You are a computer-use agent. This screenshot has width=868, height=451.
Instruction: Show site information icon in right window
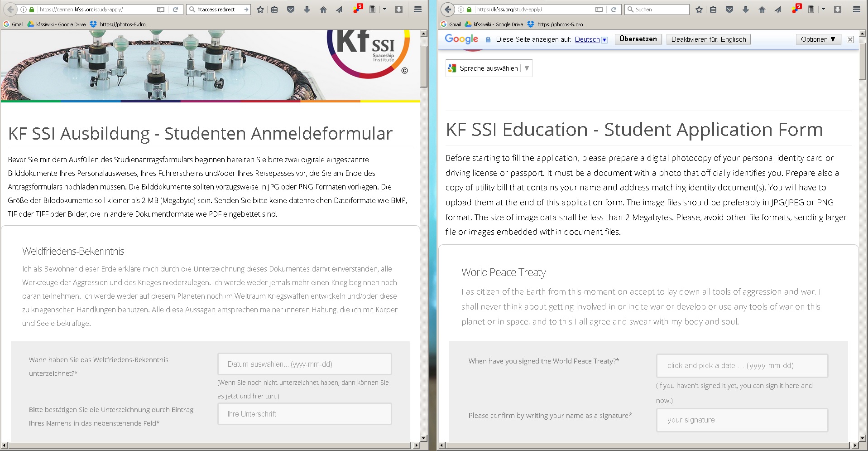[460, 9]
